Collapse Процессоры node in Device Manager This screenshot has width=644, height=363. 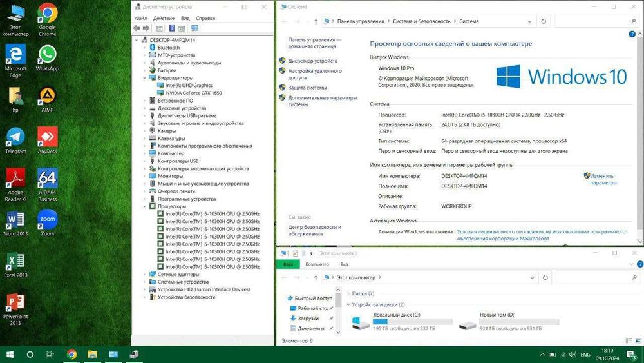click(144, 206)
